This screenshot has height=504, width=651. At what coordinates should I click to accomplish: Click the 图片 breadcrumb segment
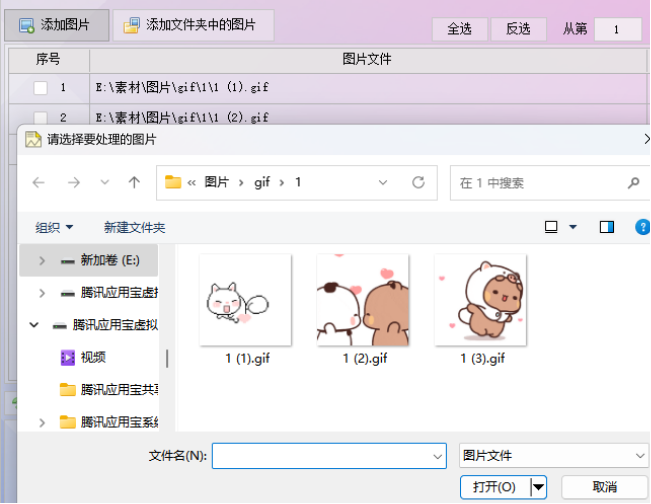click(217, 182)
